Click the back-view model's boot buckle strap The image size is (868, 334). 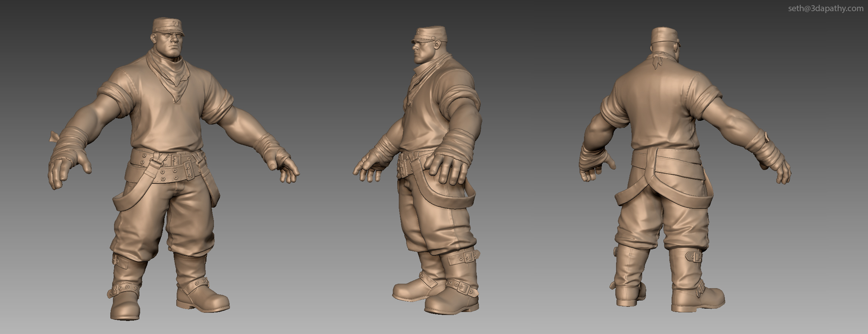click(693, 256)
